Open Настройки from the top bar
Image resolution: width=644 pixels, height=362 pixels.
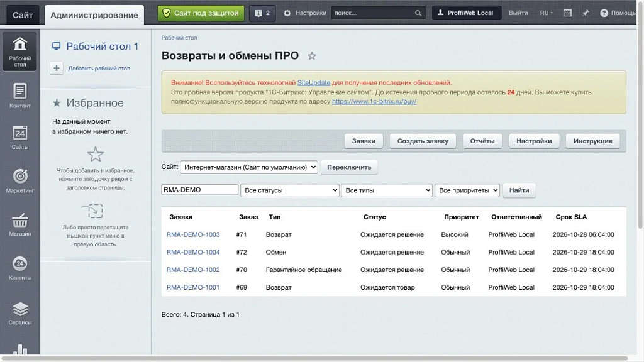click(305, 13)
